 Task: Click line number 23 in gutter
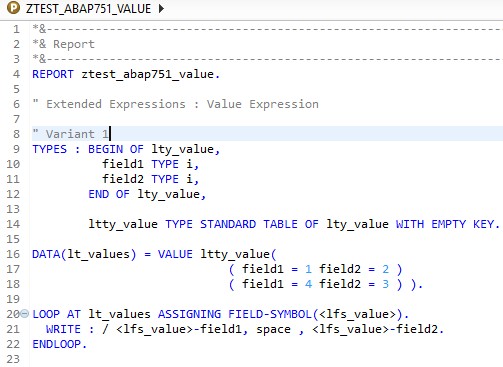(13, 359)
